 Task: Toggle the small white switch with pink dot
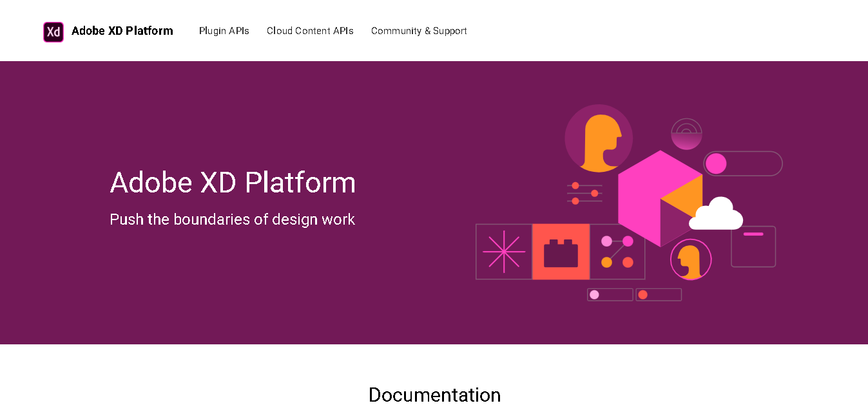click(x=609, y=294)
